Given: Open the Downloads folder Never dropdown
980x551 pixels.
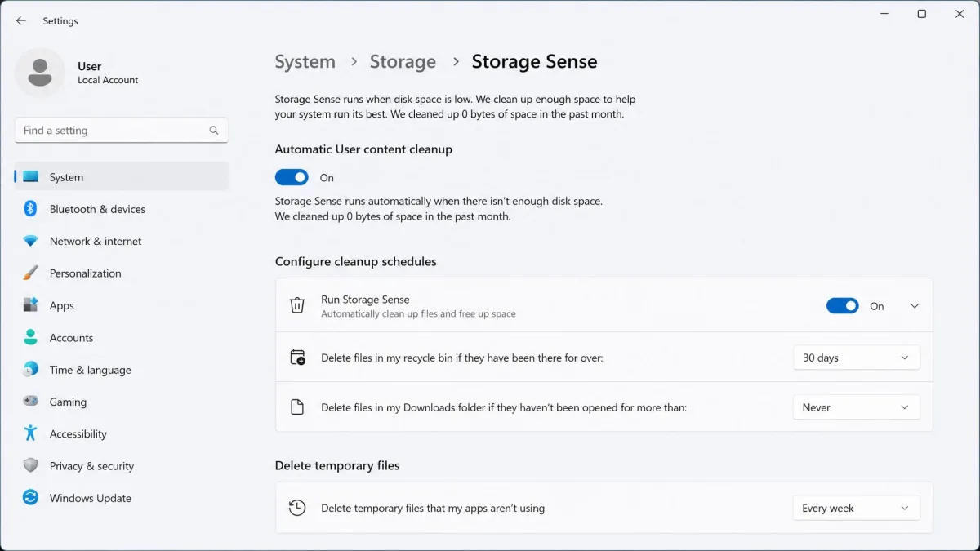Looking at the screenshot, I should tap(856, 407).
